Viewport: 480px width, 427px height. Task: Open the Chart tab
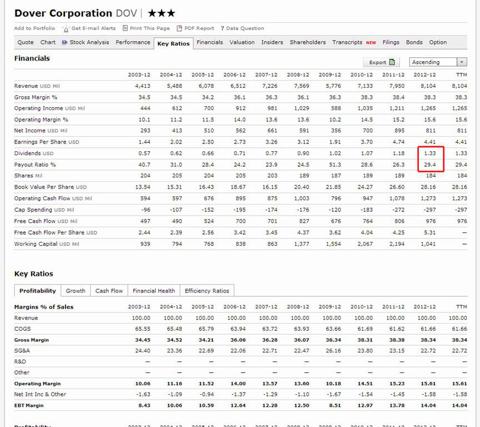(48, 42)
